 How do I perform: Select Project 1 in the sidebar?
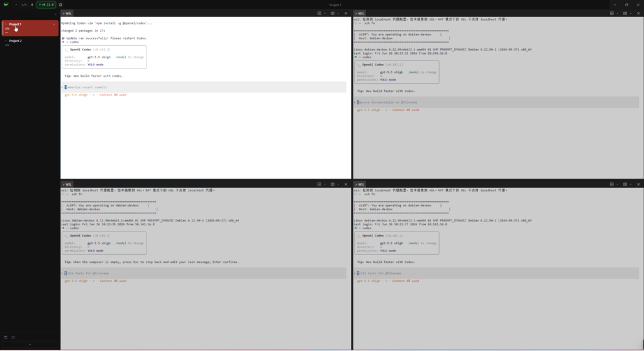point(30,28)
